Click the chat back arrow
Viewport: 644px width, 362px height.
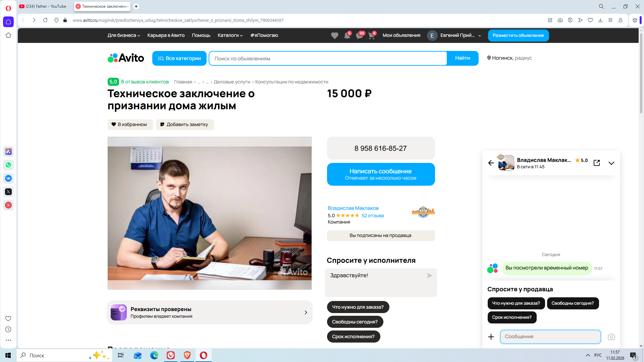tap(491, 163)
